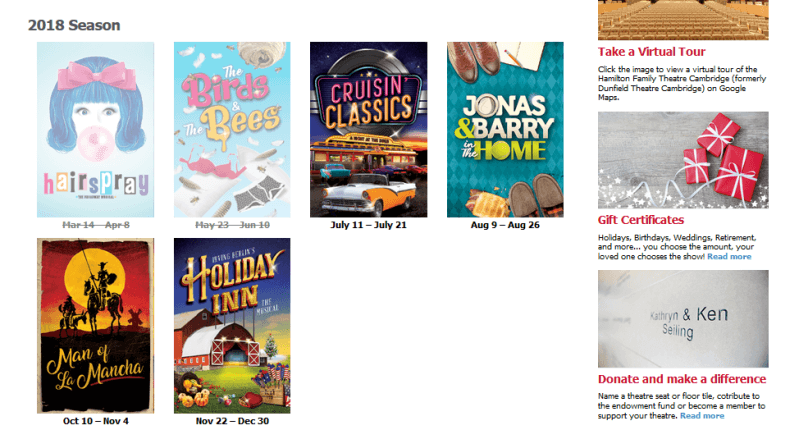The image size is (808, 439).
Task: Open Jonas & Barry in the Home poster
Action: 505,129
